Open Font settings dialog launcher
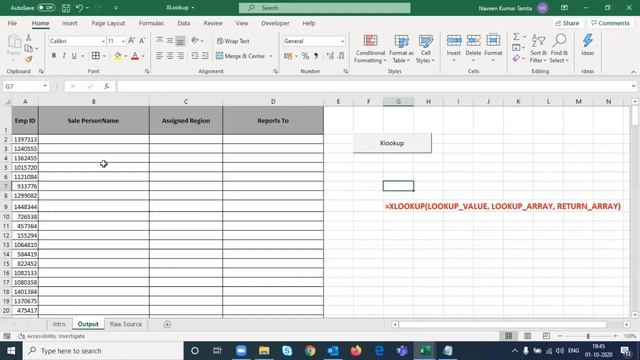640x360 pixels. point(147,71)
